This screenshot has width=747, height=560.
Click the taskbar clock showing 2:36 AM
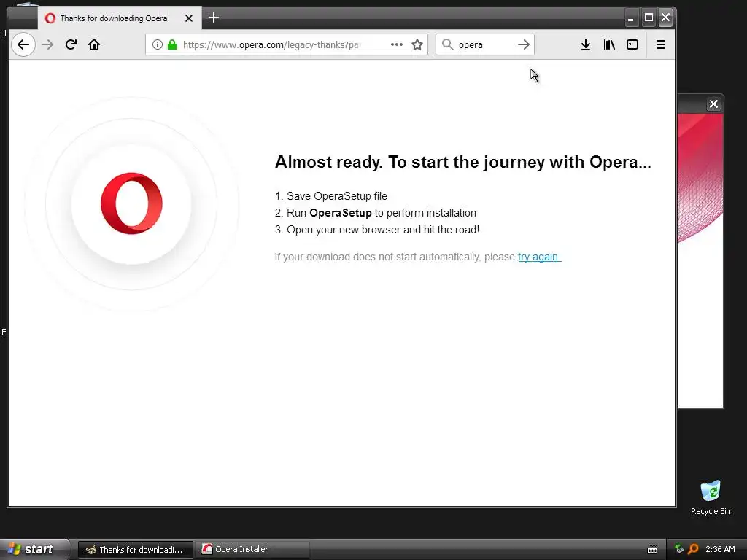pyautogui.click(x=720, y=549)
